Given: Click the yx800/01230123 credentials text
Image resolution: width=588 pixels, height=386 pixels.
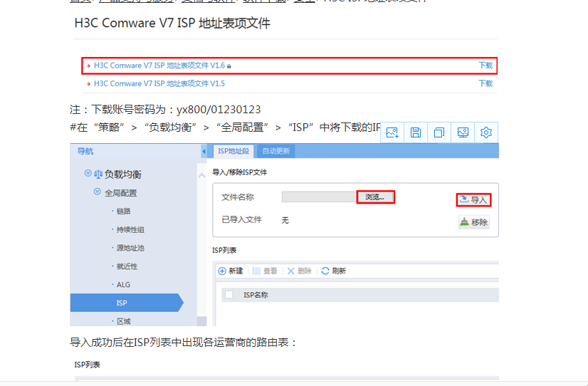Looking at the screenshot, I should coord(219,110).
